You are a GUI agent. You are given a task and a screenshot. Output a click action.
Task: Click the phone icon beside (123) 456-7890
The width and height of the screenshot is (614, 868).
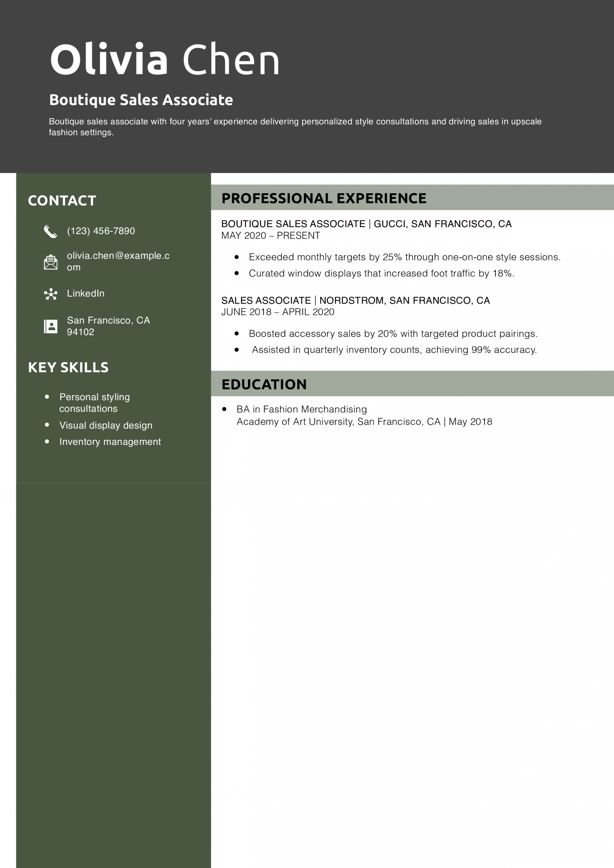coord(50,231)
